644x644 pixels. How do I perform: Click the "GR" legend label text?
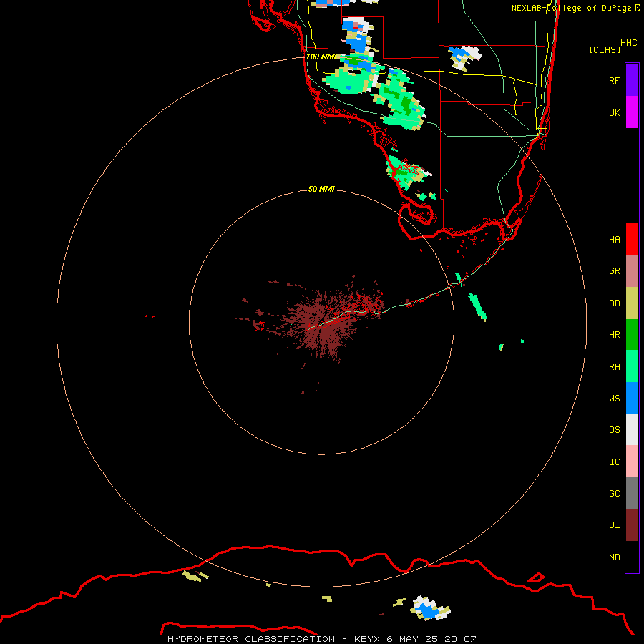(x=614, y=271)
